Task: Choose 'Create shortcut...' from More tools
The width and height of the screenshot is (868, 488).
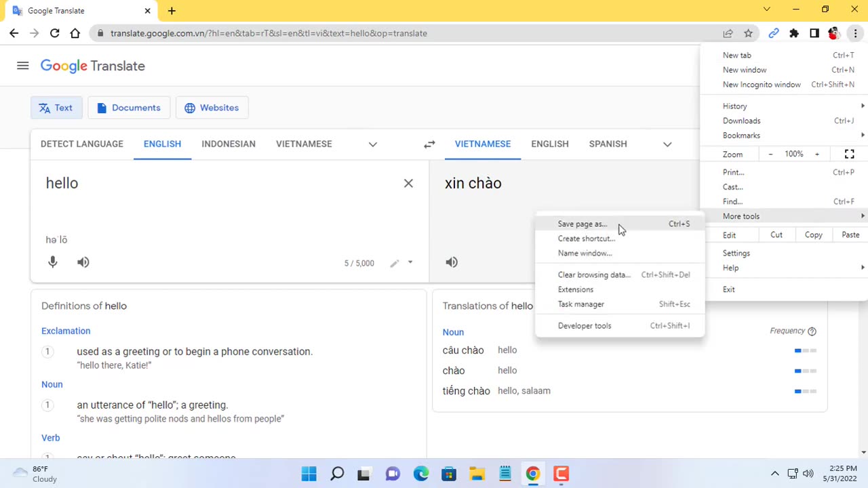Action: tap(620, 239)
